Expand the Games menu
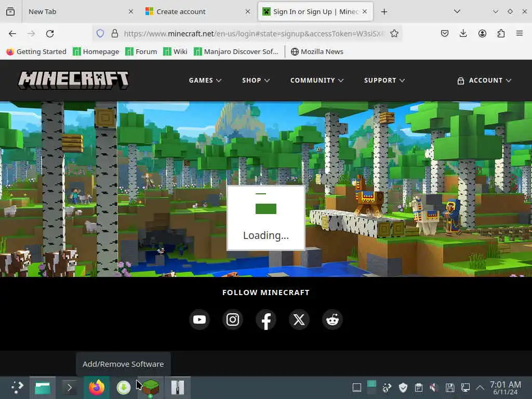The width and height of the screenshot is (532, 399). 205,81
